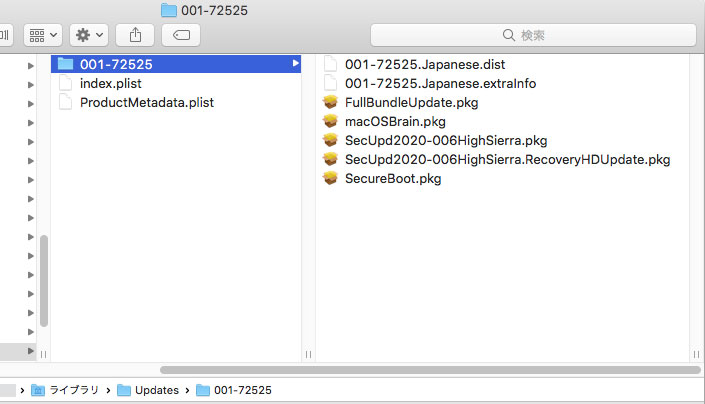Click the FullBundleUpdate.pkg package icon
This screenshot has width=705, height=404.
[330, 102]
